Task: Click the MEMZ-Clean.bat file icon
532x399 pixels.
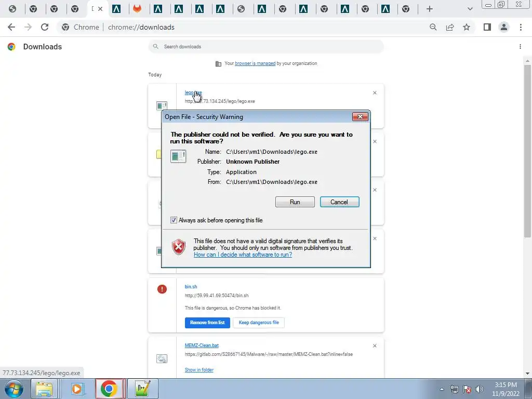Action: point(162,358)
